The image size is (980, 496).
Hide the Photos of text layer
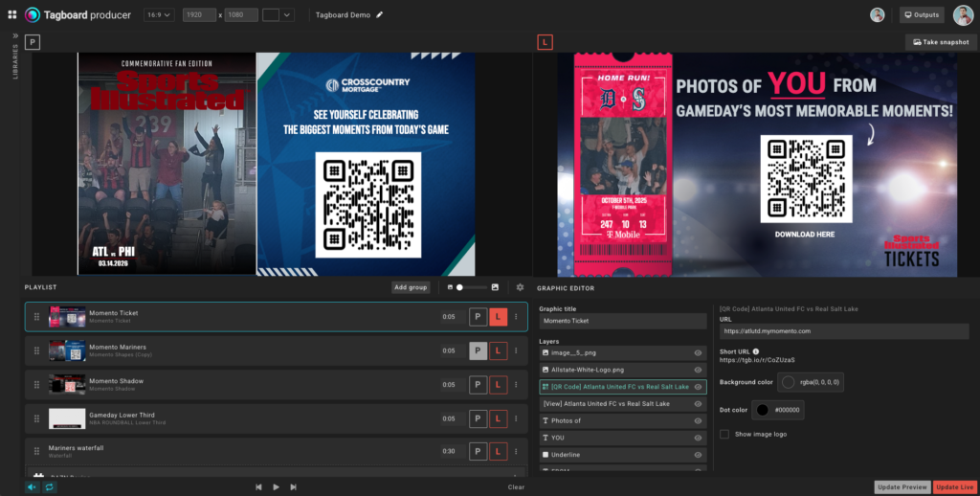pos(698,421)
